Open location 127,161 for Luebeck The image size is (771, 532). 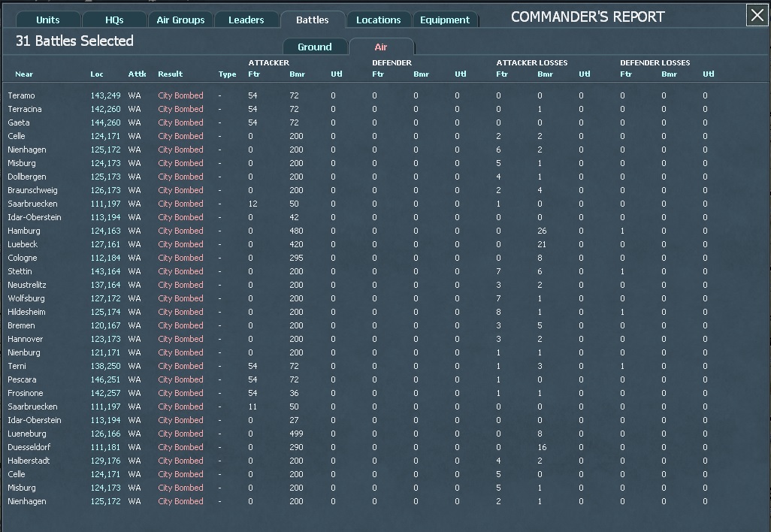coord(105,244)
